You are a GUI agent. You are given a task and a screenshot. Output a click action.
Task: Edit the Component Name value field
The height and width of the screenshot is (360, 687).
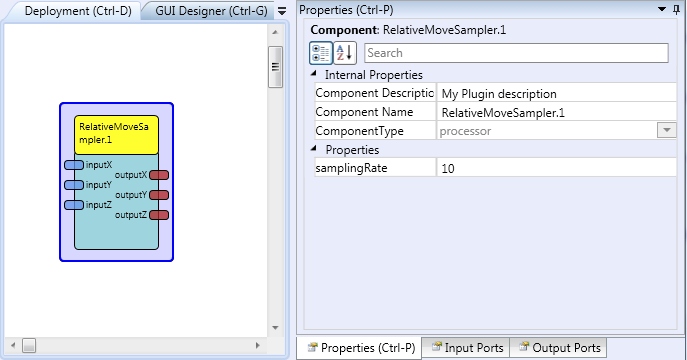point(556,112)
